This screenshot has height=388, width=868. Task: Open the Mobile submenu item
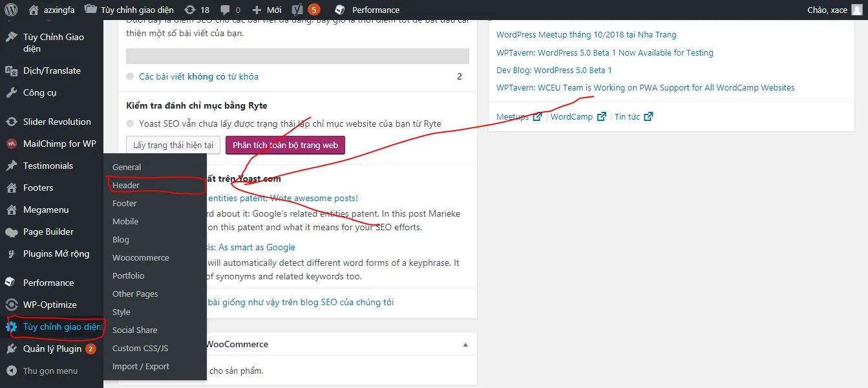click(x=125, y=221)
